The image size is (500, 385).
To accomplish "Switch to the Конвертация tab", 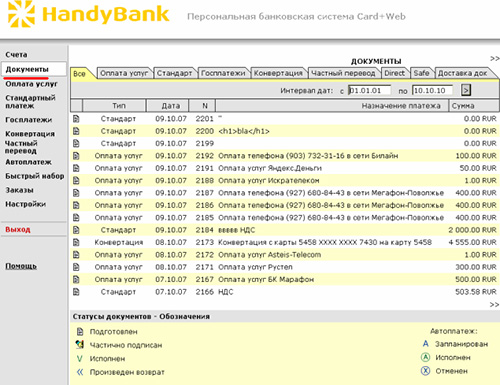I will point(278,73).
